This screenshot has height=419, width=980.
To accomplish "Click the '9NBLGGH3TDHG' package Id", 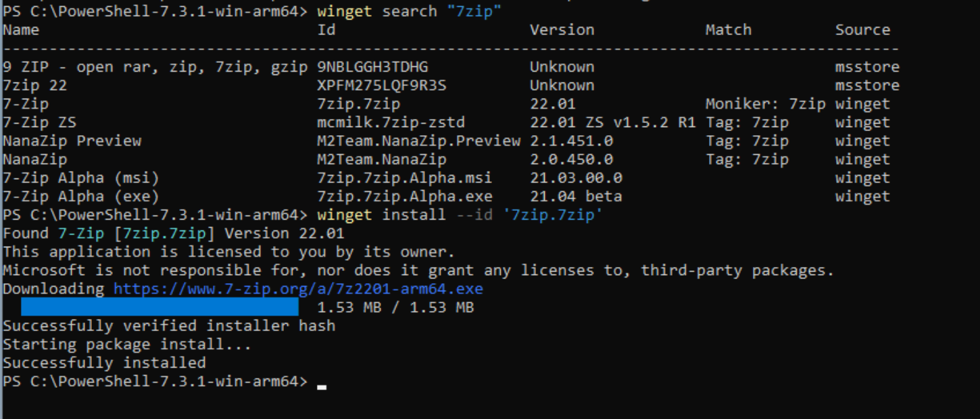I will (372, 67).
